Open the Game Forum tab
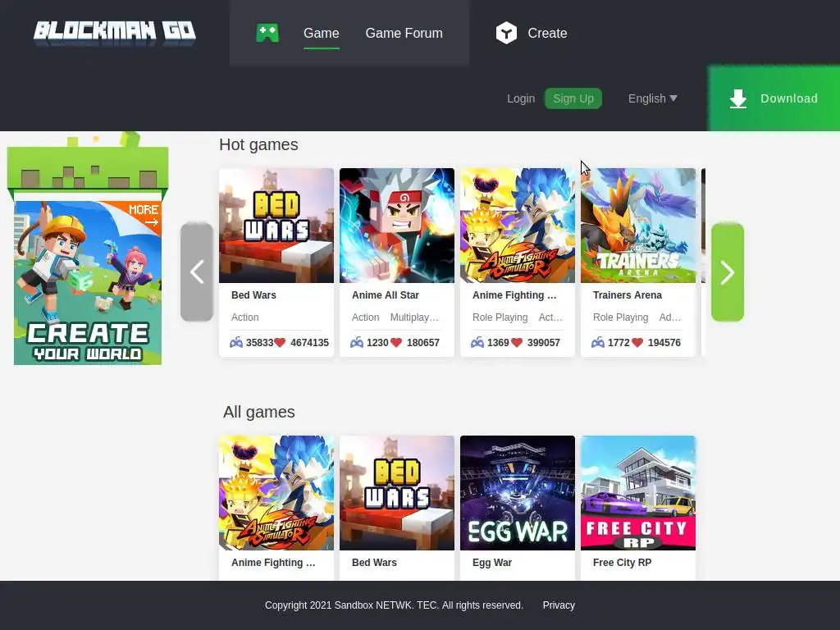Image resolution: width=840 pixels, height=630 pixels. tap(404, 33)
